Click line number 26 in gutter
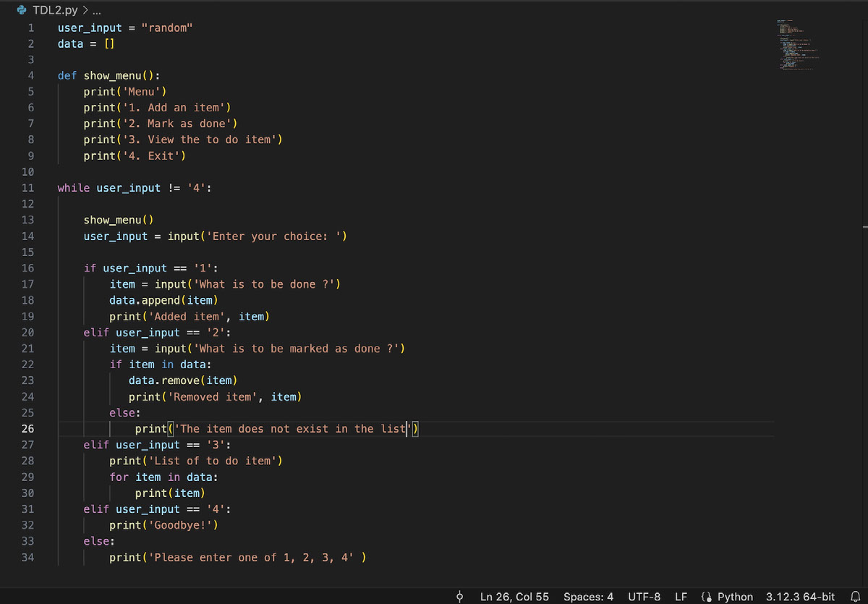Viewport: 868px width, 604px height. (x=27, y=429)
